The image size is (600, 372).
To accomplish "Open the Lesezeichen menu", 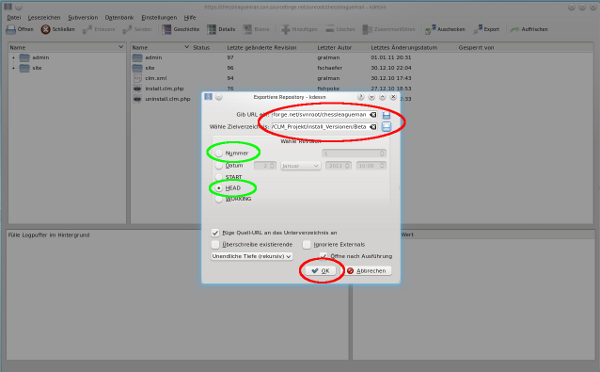I will (x=44, y=18).
